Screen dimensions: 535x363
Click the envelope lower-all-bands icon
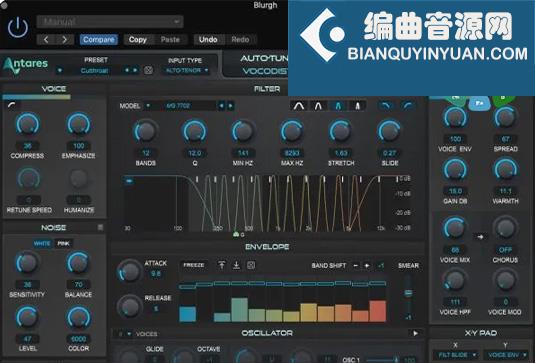(236, 265)
